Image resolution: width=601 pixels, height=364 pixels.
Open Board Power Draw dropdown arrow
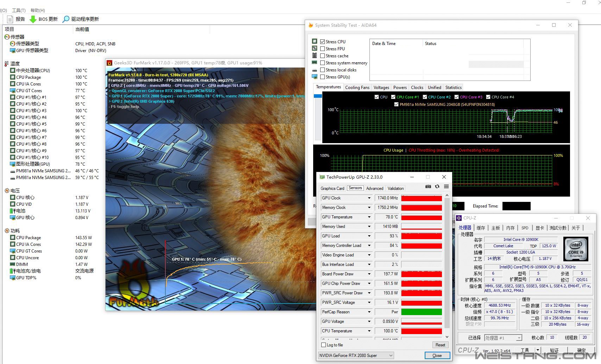click(369, 274)
